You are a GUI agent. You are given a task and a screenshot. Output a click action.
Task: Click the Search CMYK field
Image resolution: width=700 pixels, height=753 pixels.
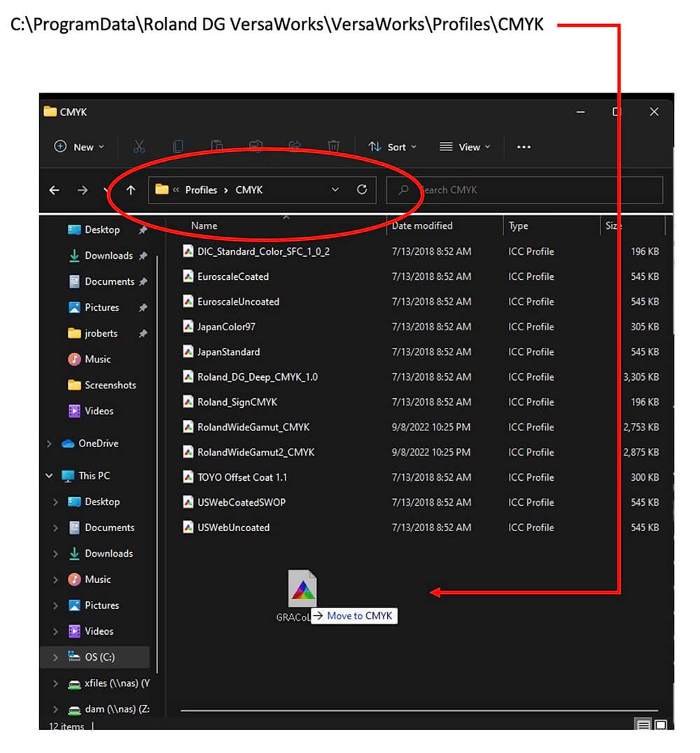(524, 190)
